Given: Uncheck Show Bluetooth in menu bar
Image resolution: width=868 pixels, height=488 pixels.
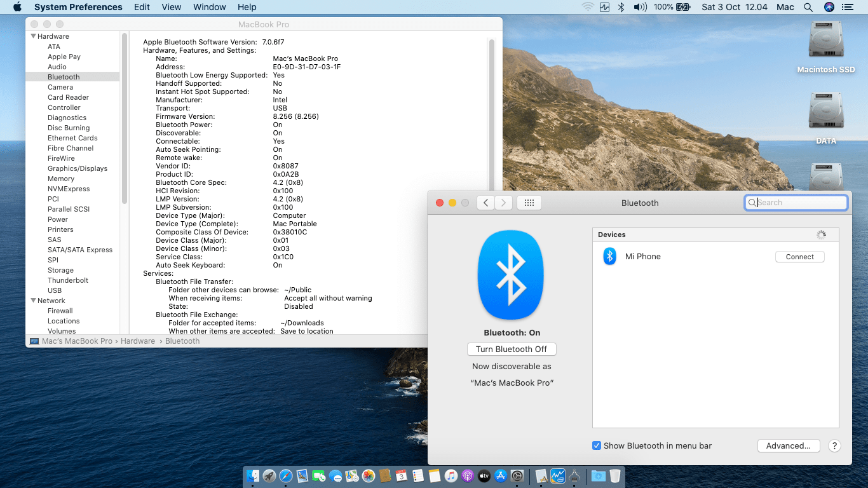Looking at the screenshot, I should click(x=597, y=446).
